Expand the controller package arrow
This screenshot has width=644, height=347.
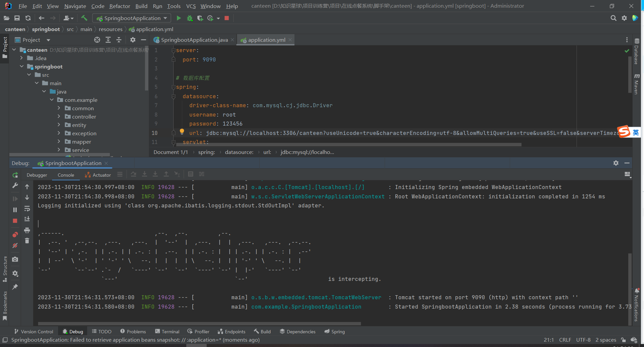pyautogui.click(x=59, y=117)
